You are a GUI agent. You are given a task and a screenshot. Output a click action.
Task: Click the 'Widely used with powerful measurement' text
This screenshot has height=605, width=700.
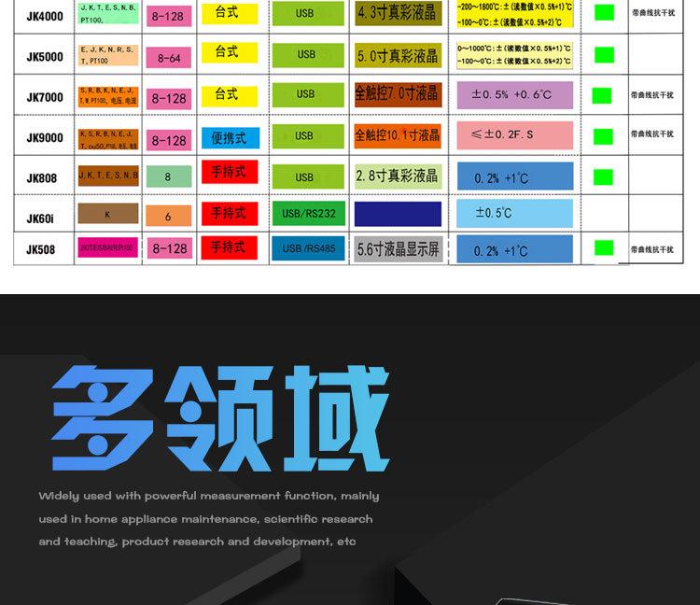click(x=209, y=497)
